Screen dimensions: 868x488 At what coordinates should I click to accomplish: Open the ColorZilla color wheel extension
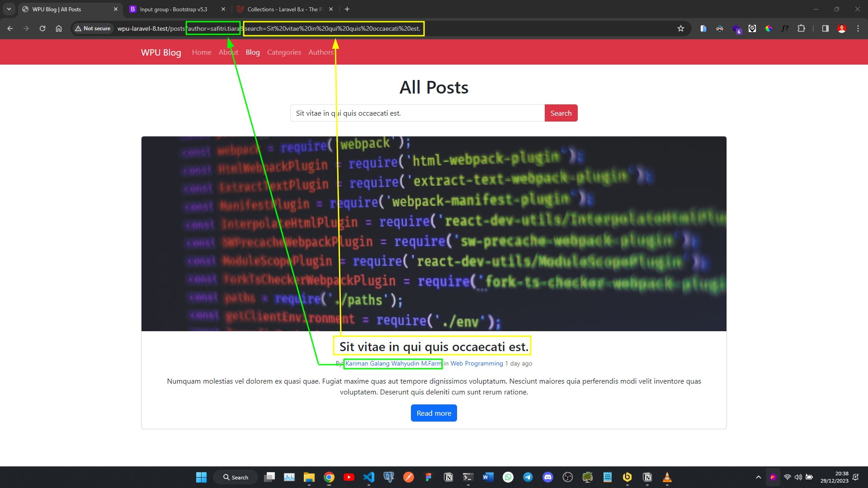769,28
